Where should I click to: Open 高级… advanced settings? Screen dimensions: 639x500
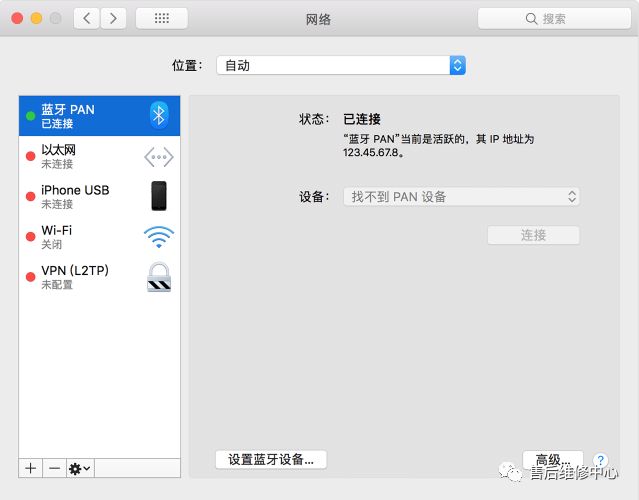point(553,460)
